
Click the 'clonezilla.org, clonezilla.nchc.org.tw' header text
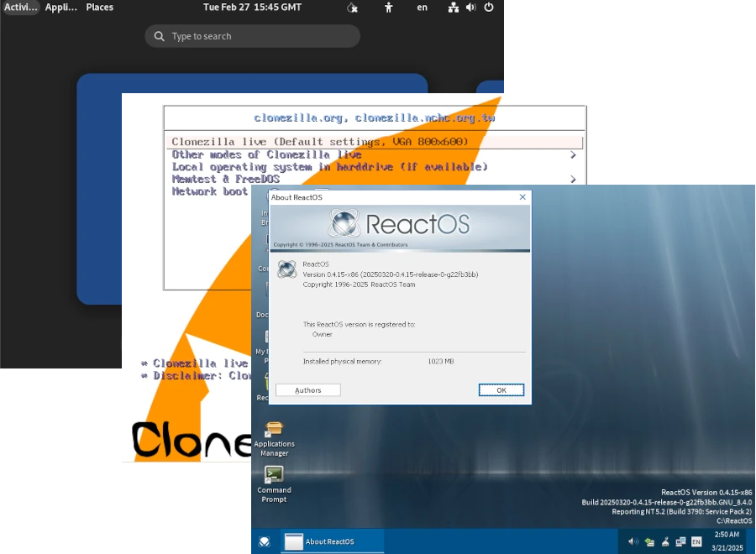(x=375, y=118)
